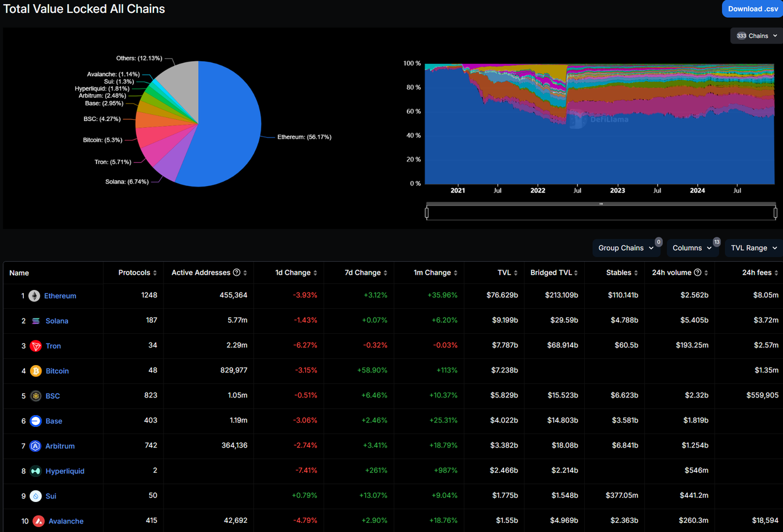This screenshot has width=783, height=532.
Task: Click the Ethereum chain logo icon
Action: [34, 296]
